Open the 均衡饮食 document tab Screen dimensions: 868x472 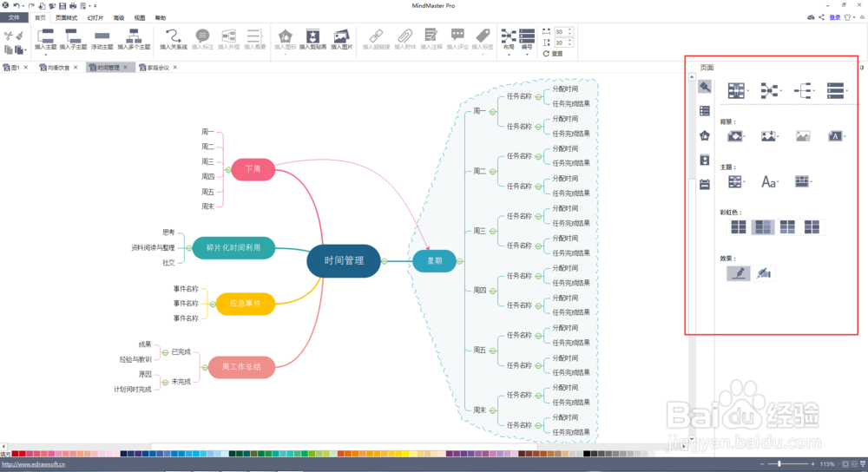pyautogui.click(x=58, y=68)
